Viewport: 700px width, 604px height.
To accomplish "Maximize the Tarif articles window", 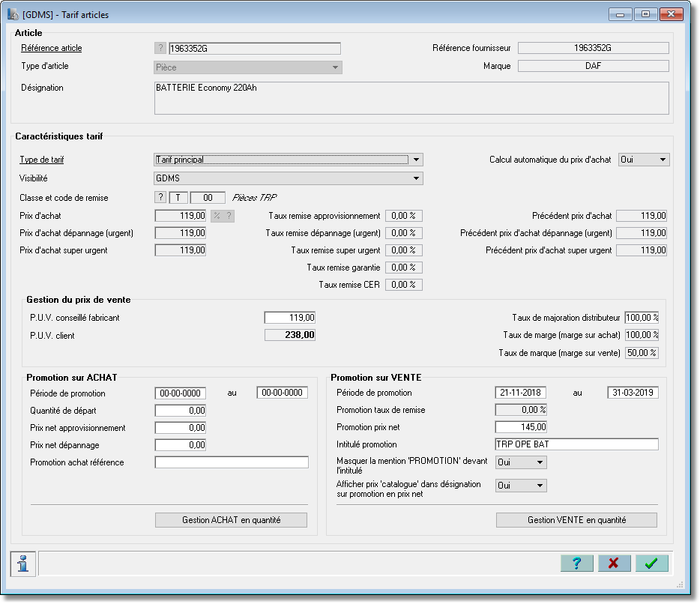I will coord(645,14).
